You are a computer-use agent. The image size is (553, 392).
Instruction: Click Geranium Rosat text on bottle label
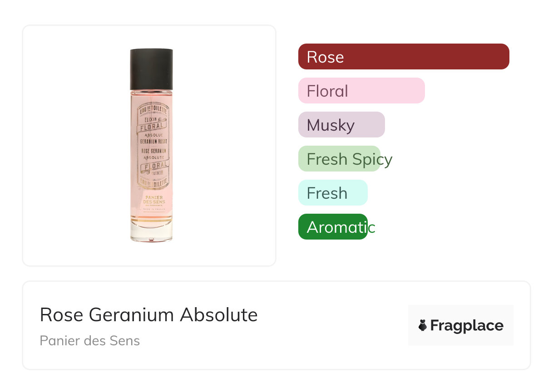(151, 141)
